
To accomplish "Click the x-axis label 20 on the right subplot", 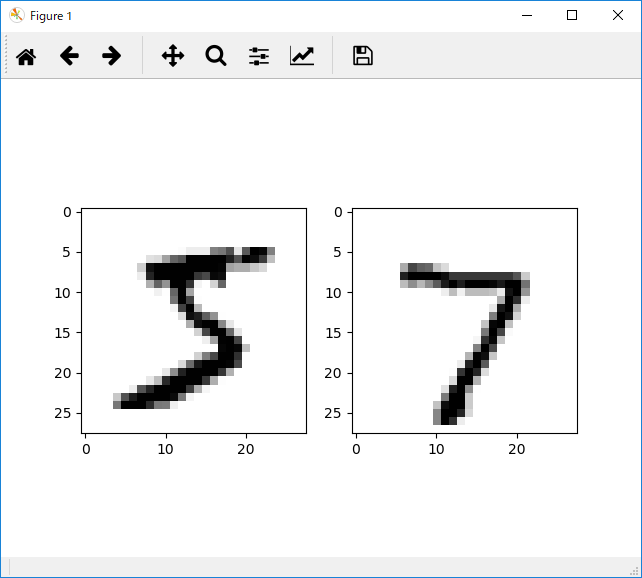I will [517, 449].
